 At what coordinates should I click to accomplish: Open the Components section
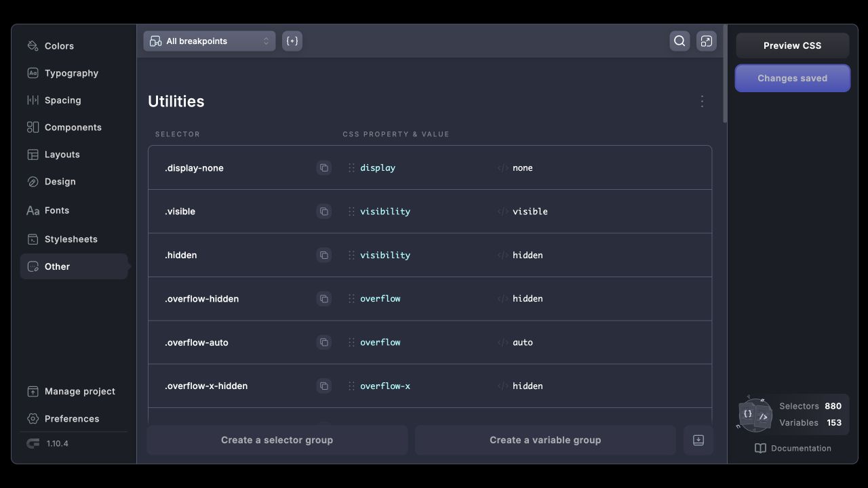(x=73, y=127)
